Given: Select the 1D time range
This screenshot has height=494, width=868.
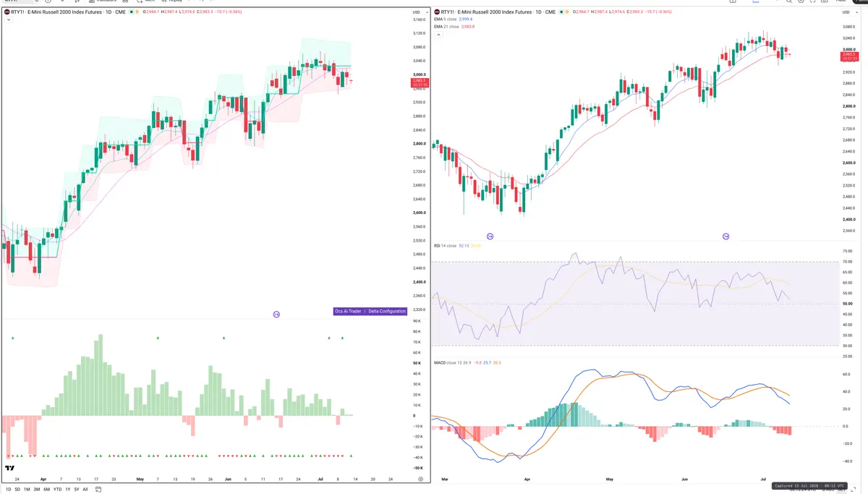Looking at the screenshot, I should pos(9,489).
